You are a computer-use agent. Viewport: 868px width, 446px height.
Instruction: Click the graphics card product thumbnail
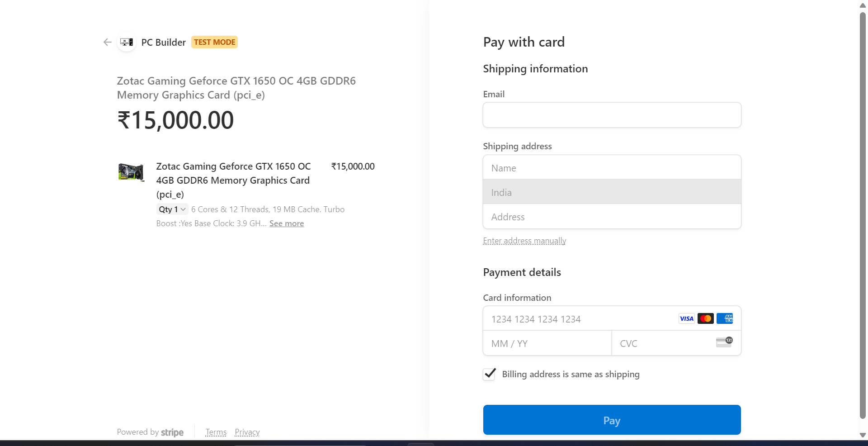coord(131,172)
